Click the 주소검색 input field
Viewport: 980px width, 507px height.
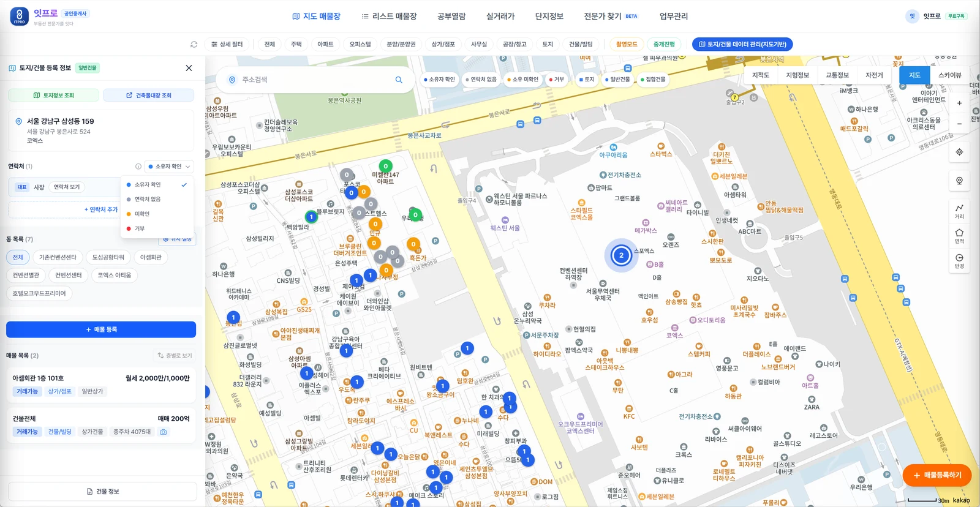click(315, 80)
